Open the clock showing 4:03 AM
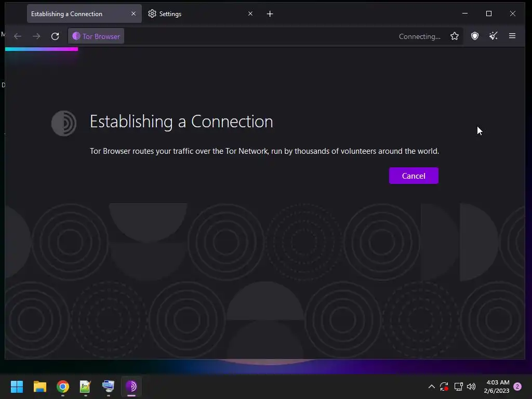532x399 pixels. coord(497,387)
